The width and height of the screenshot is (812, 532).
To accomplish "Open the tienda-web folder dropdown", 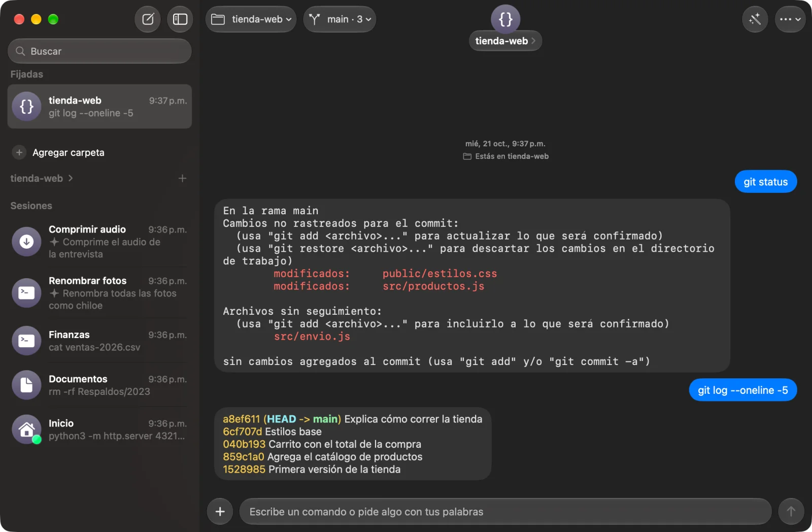I will click(x=251, y=19).
